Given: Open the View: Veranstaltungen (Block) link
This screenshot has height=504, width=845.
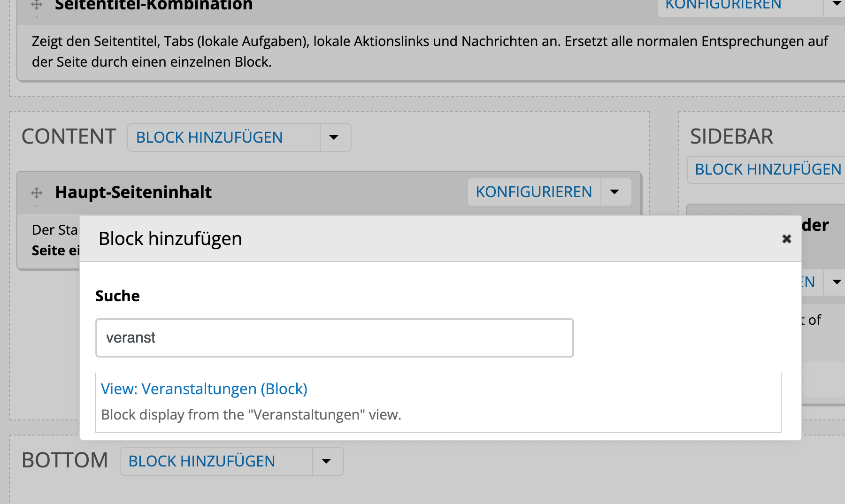Looking at the screenshot, I should click(x=204, y=389).
